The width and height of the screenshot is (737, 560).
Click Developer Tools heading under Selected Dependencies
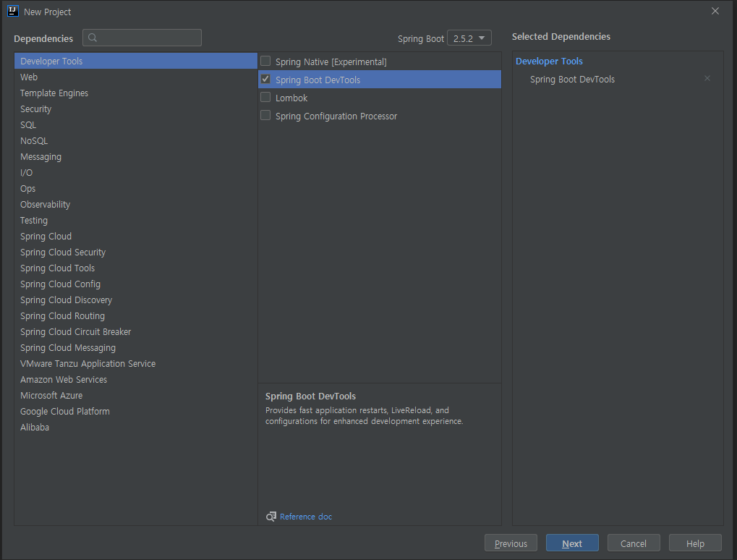point(549,61)
